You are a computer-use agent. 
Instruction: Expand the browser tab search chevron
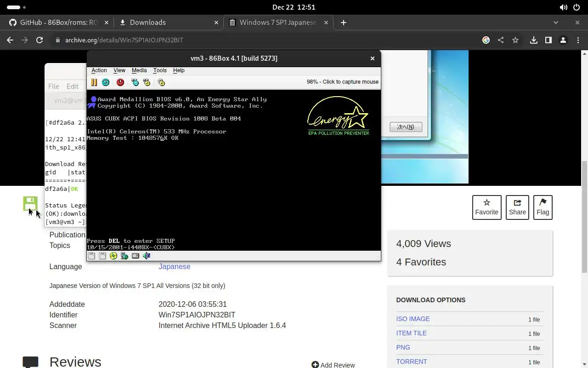pos(556,23)
